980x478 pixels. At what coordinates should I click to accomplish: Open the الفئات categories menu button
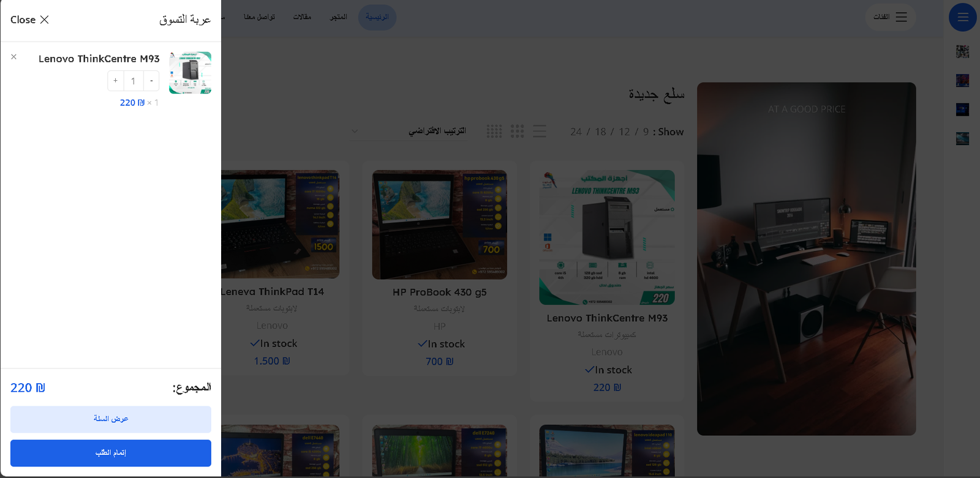click(891, 17)
